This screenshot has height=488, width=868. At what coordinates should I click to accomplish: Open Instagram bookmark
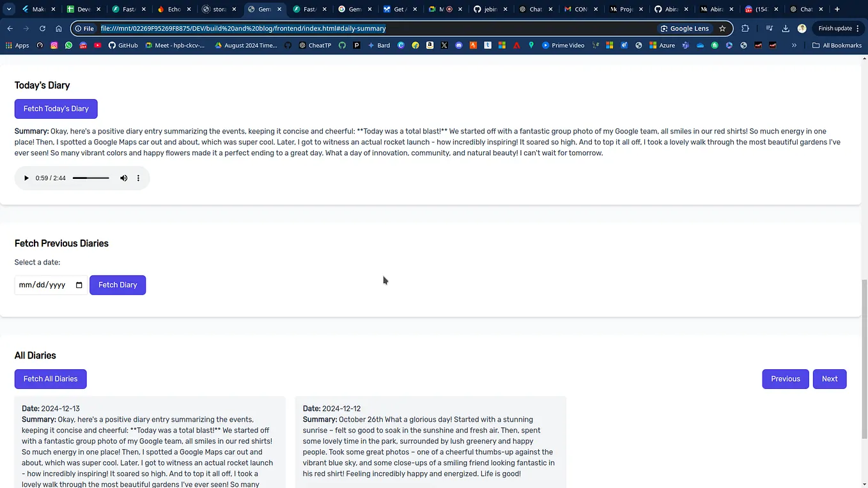coord(54,45)
